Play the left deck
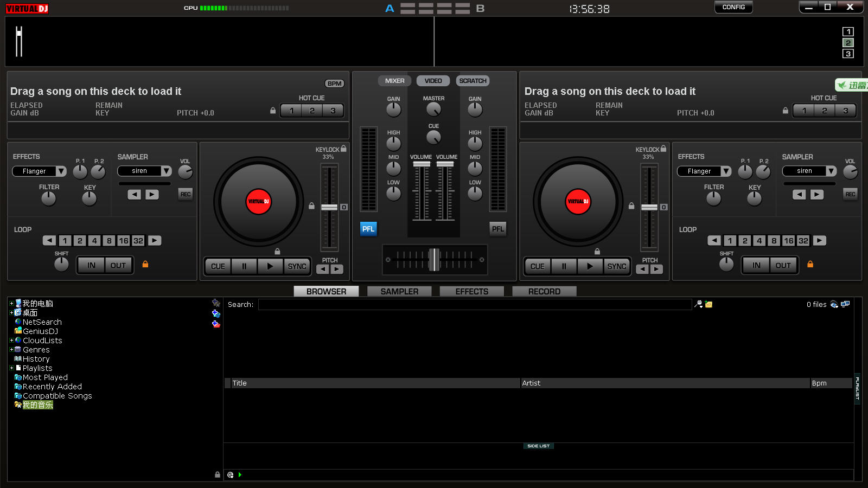 270,266
